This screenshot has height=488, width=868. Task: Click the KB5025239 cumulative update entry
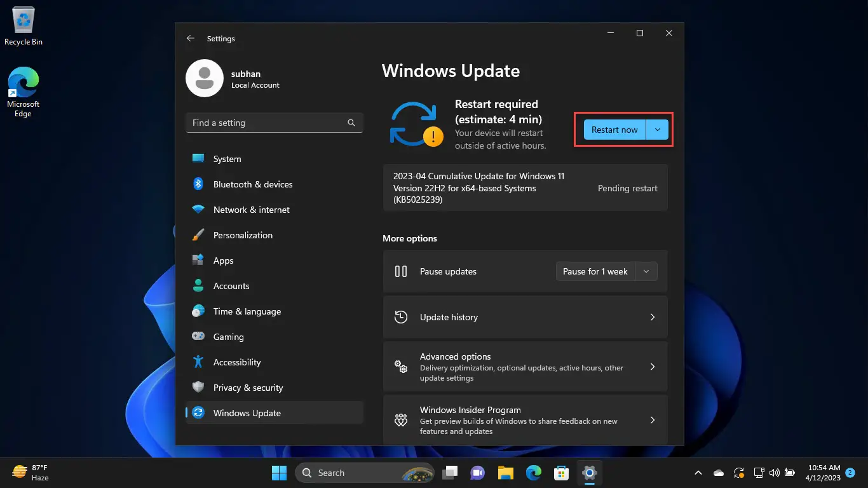click(x=526, y=187)
